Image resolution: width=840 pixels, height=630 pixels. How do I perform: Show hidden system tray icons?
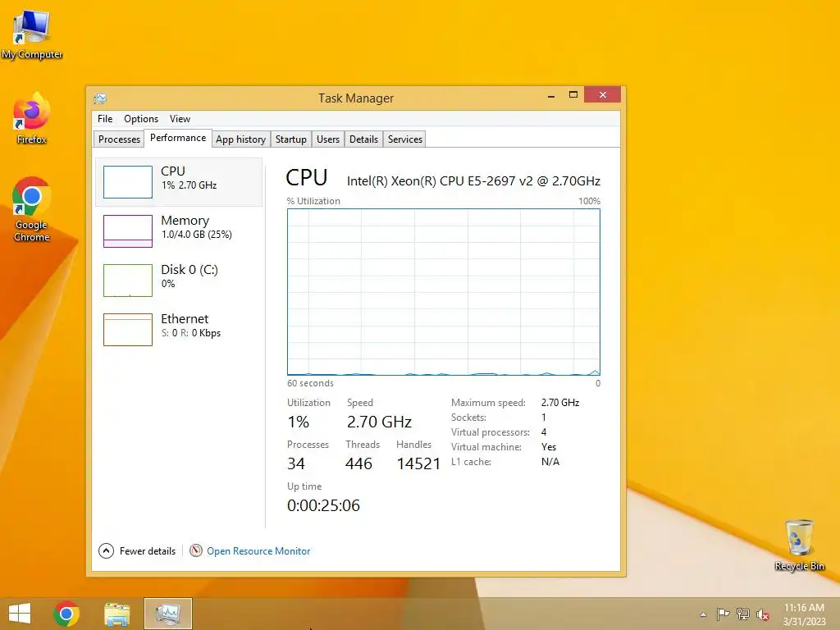703,614
